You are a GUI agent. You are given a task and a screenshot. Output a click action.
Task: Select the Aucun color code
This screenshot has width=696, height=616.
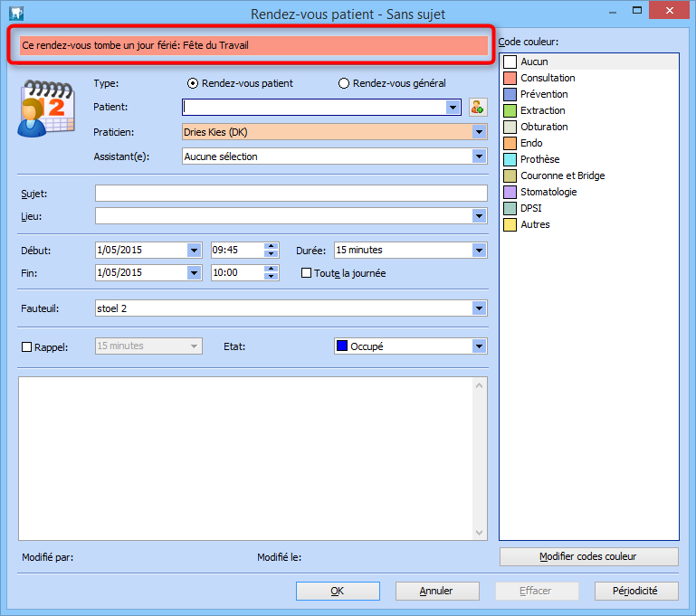point(589,62)
